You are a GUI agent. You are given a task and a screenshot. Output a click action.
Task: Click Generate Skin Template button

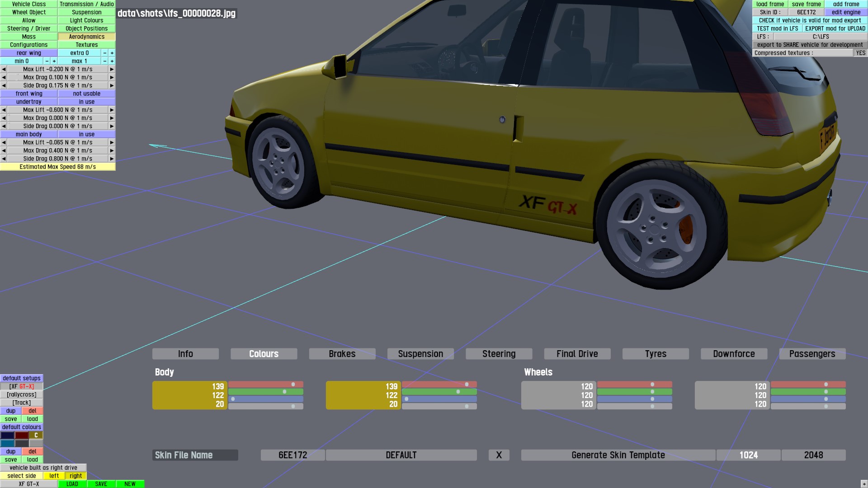[x=618, y=455]
